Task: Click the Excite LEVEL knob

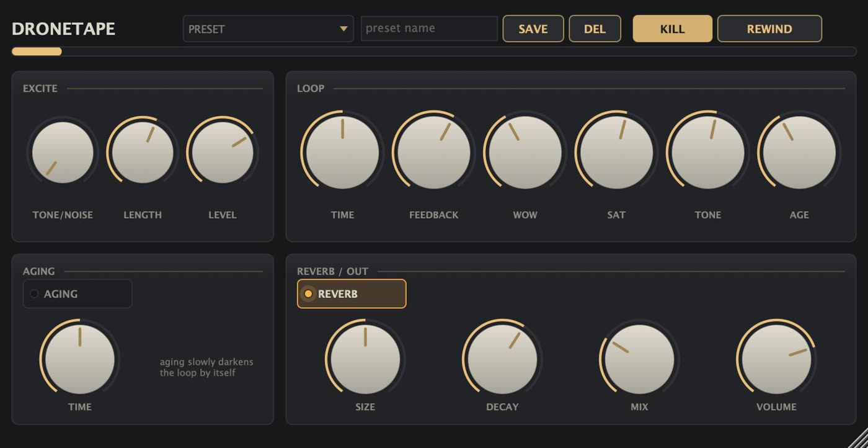Action: (x=223, y=152)
